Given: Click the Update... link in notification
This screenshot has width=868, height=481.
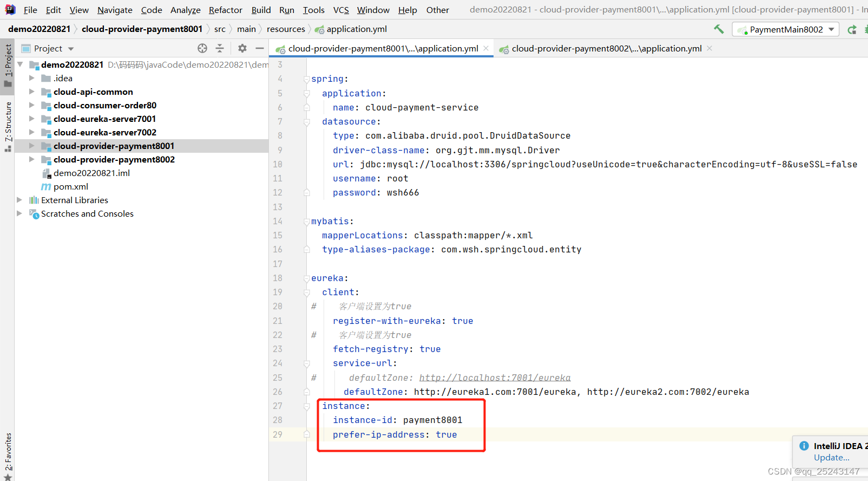Looking at the screenshot, I should (x=831, y=458).
